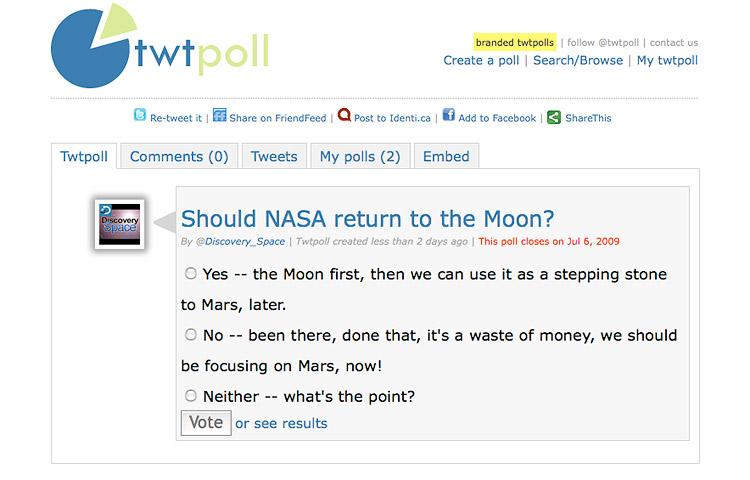Viewport: 750px width, 480px height.
Task: Switch to the Comments (0) tab
Action: tap(179, 157)
